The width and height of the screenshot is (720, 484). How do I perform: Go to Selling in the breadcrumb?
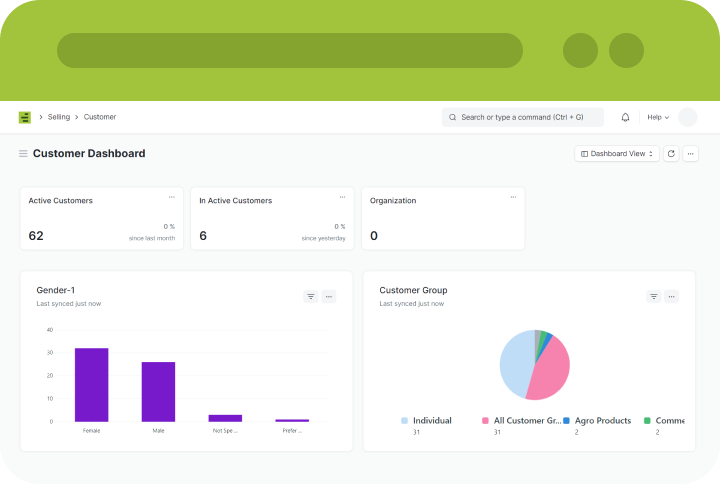coord(59,117)
